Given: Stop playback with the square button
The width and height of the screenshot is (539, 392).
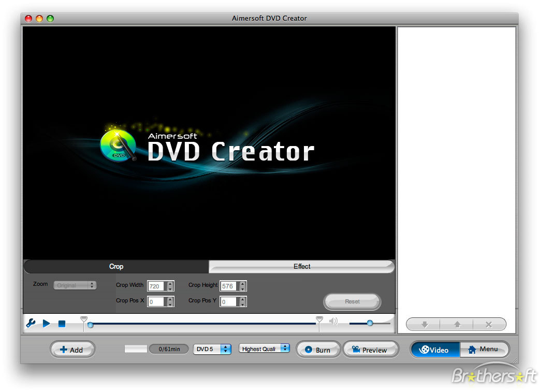Looking at the screenshot, I should click(62, 324).
